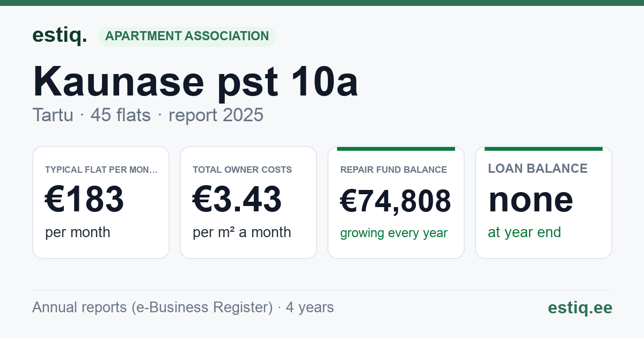This screenshot has width=644, height=338.
Task: Click the €74,808 value
Action: click(396, 201)
